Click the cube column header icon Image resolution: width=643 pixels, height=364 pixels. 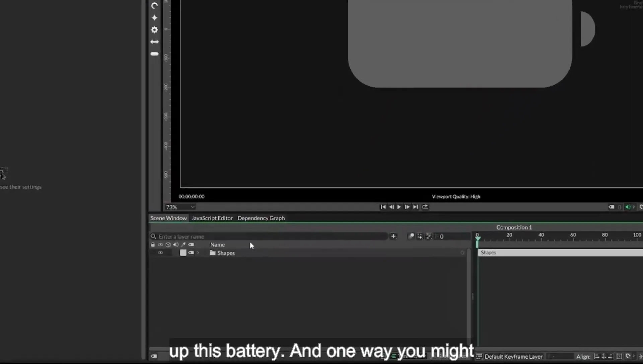[168, 245]
